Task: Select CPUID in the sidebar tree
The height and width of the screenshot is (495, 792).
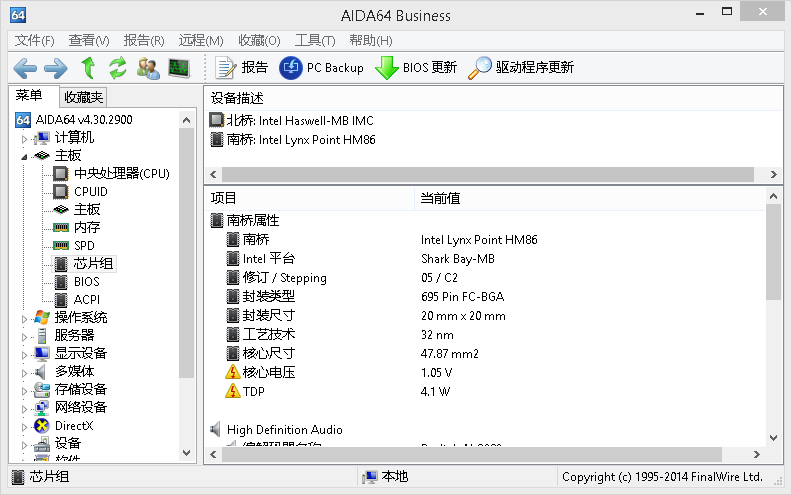Action: pyautogui.click(x=90, y=192)
